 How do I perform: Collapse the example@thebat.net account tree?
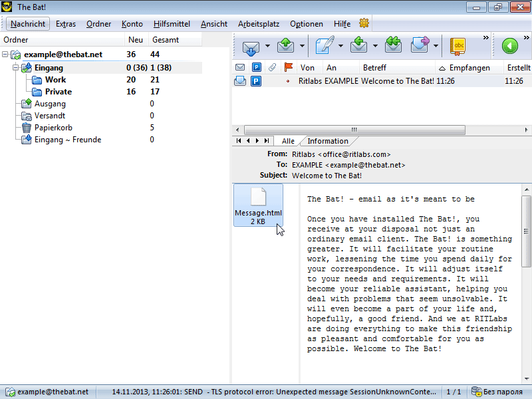5,54
